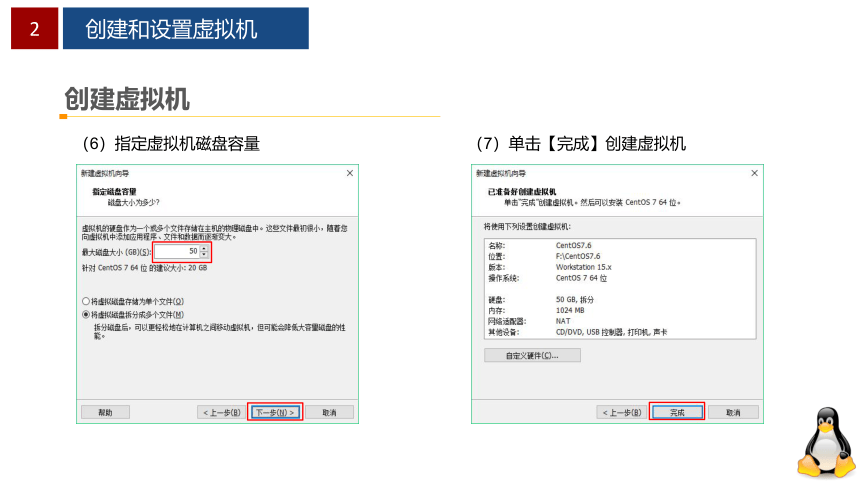Focus the 最大磁盘大小 input field
The width and height of the screenshot is (860, 484).
(177, 251)
